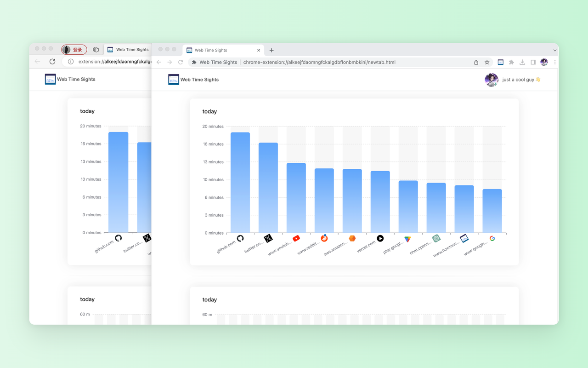Click site info icon in back Edge address bar

71,62
